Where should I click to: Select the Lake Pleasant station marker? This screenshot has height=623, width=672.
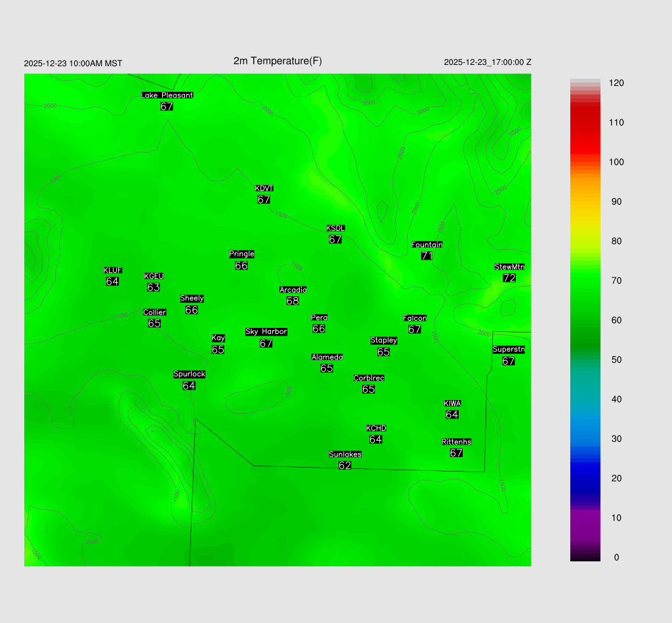[x=167, y=95]
